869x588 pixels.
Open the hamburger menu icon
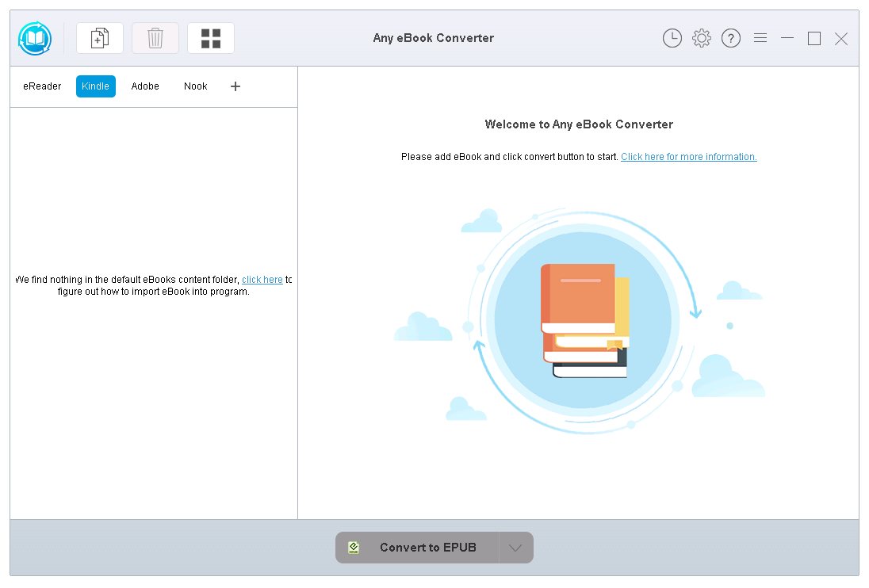pyautogui.click(x=760, y=38)
